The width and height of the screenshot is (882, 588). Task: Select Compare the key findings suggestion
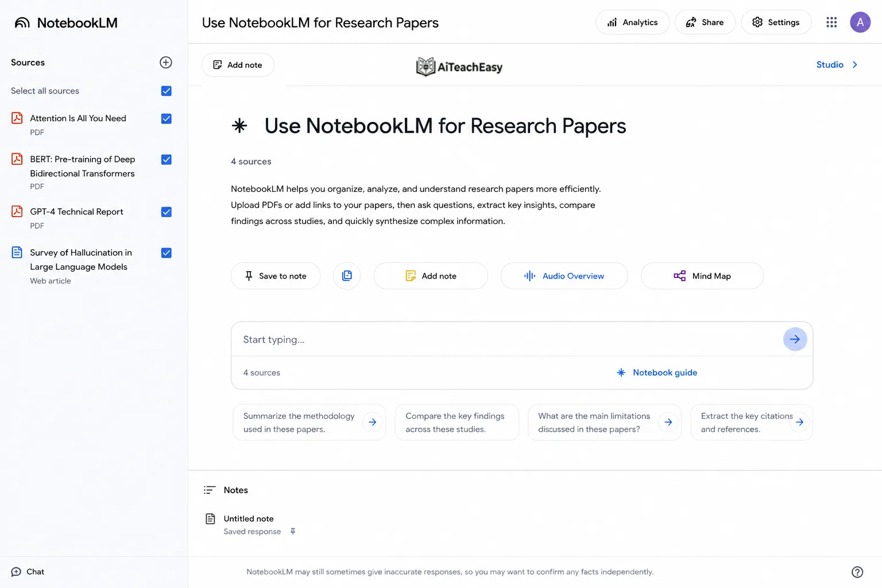coord(457,422)
